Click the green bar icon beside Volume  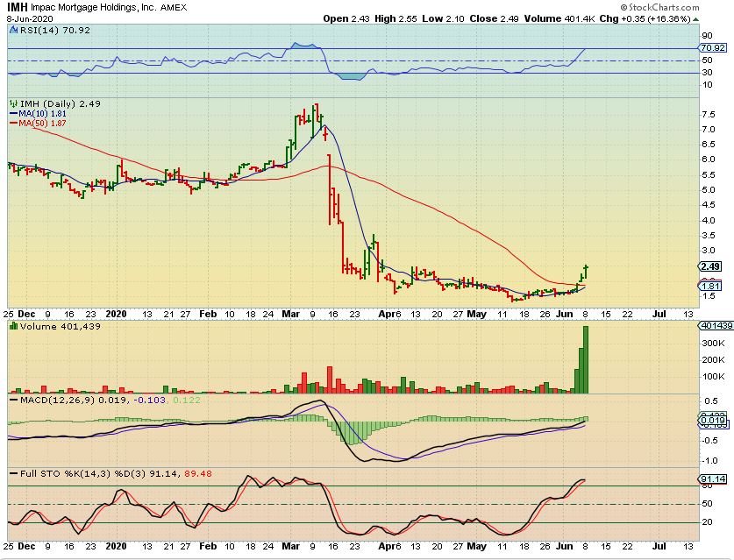[14, 327]
